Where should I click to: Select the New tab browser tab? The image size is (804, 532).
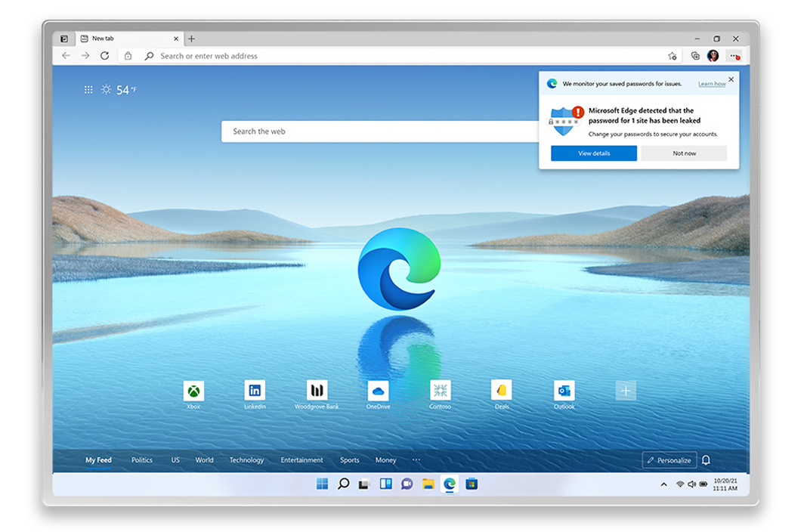point(130,39)
